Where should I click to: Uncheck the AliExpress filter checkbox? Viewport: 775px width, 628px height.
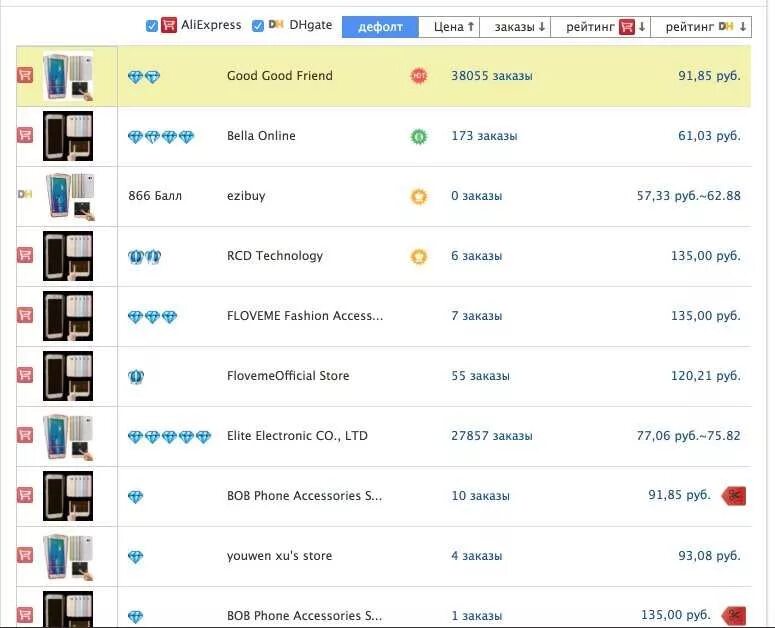[152, 26]
